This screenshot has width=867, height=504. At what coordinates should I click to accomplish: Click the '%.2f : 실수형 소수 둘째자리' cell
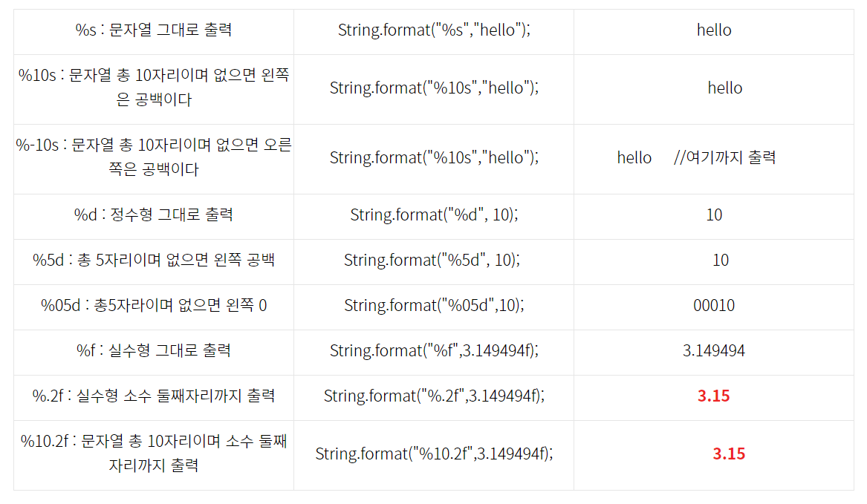154,396
